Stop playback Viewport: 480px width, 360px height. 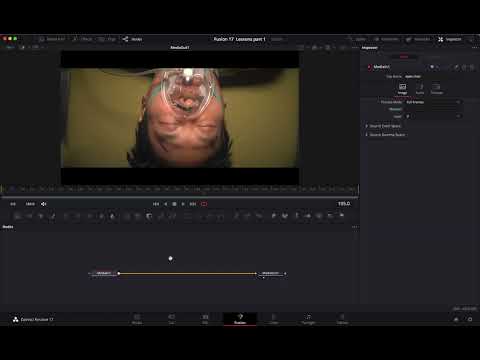174,204
